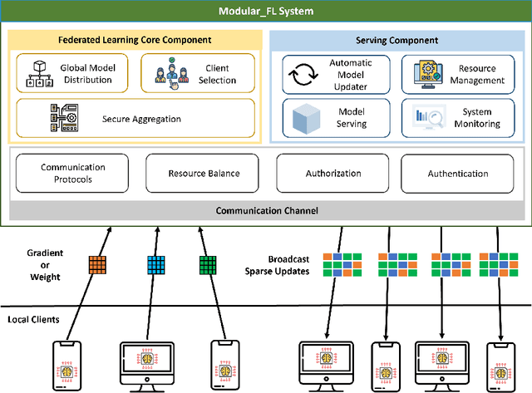Click the Authorization box

[334, 173]
